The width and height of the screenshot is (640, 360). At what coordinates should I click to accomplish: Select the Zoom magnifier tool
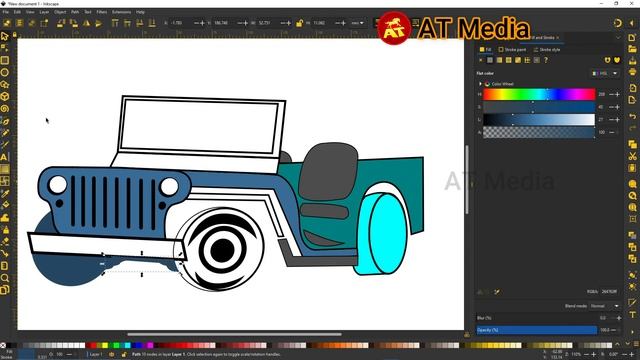point(4,278)
